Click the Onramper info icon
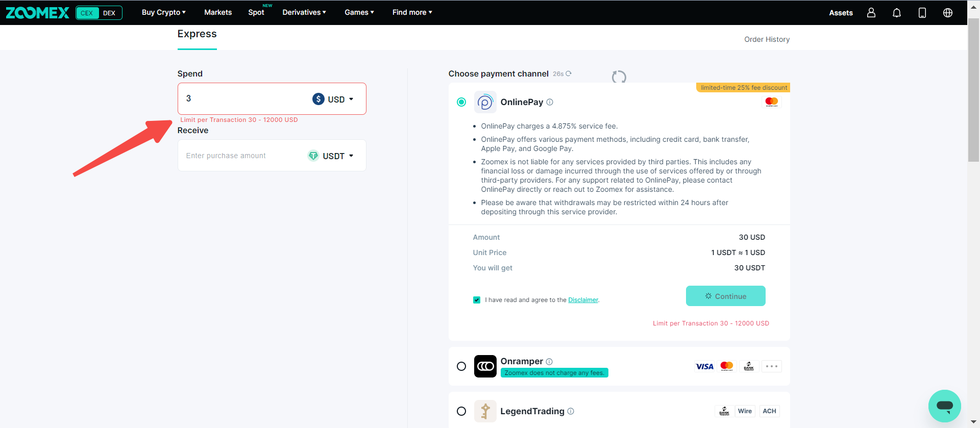 coord(549,362)
